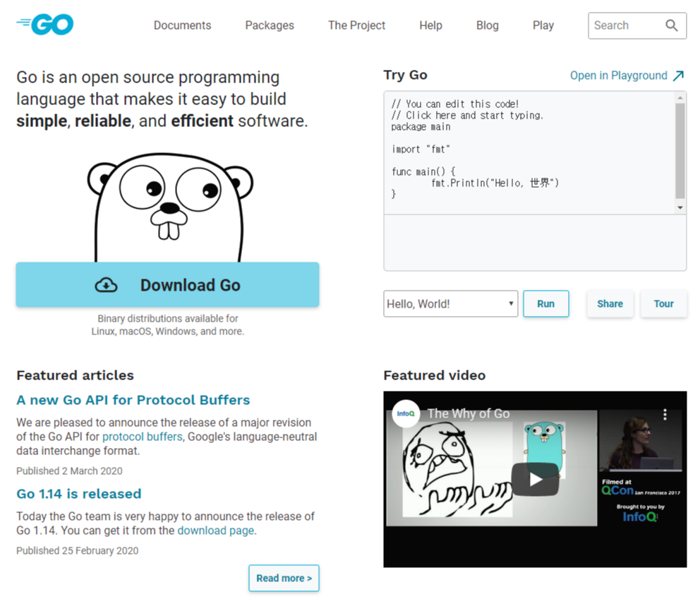This screenshot has width=700, height=606.
Task: Run the example code
Action: [x=545, y=304]
